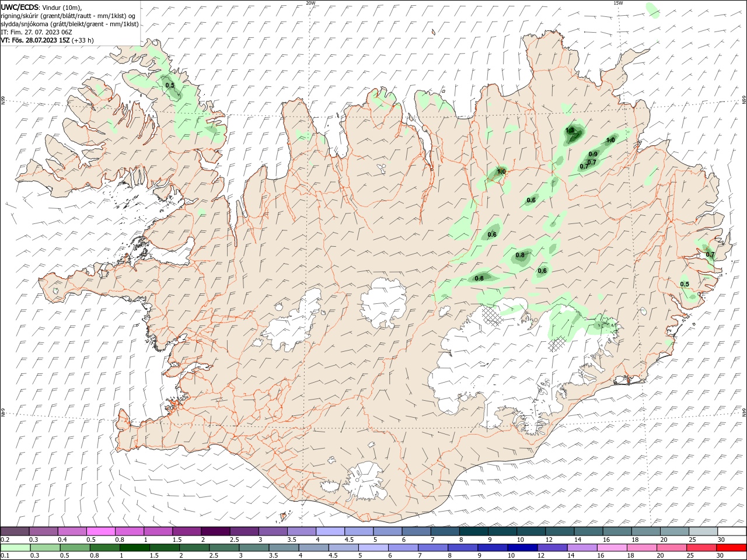Image resolution: width=747 pixels, height=560 pixels.
Task: Click the '15W' longitude label
Action: (618, 3)
